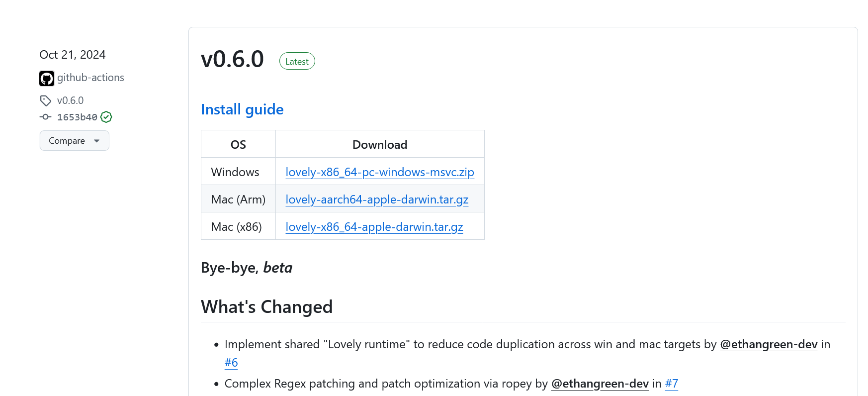
Task: Click the commit icon beside 1653b40
Action: coord(46,117)
